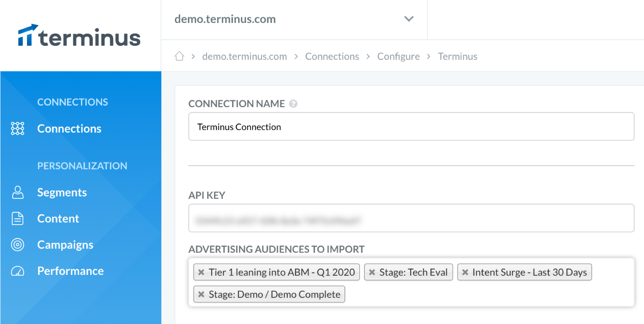This screenshot has height=324, width=644.
Task: Expand the demo.terminus.com site dropdown
Action: [x=409, y=19]
